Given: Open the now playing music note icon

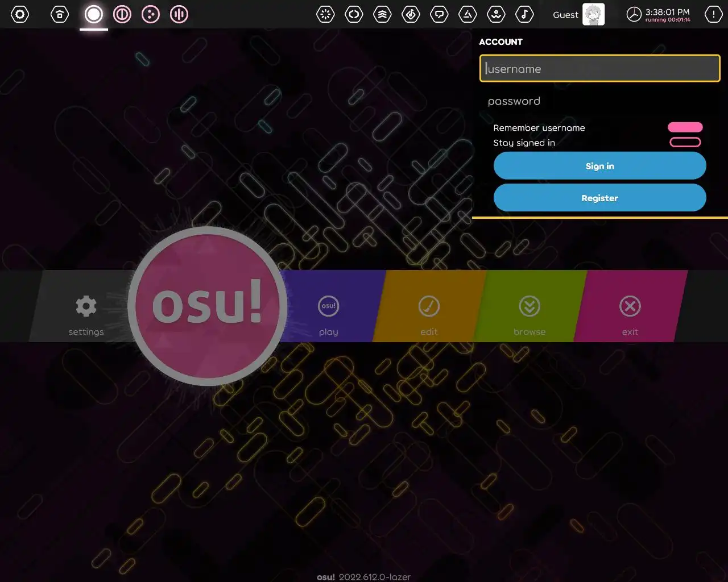Looking at the screenshot, I should (524, 14).
